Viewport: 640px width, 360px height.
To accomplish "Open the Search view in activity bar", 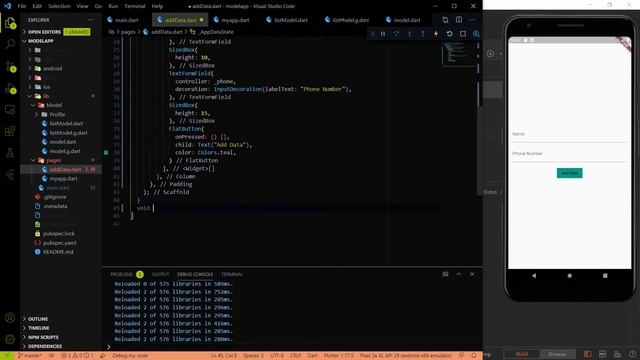I will coord(10,44).
